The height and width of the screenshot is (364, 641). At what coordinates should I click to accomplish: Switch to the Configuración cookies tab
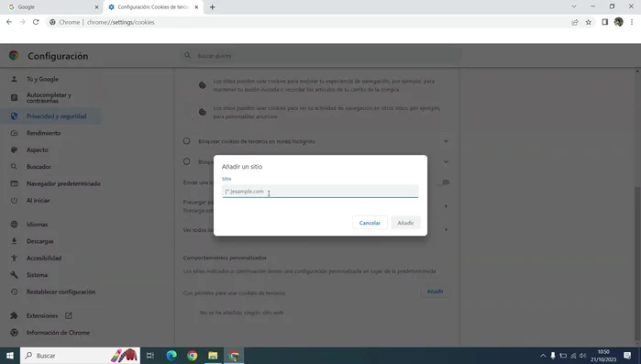coord(153,7)
